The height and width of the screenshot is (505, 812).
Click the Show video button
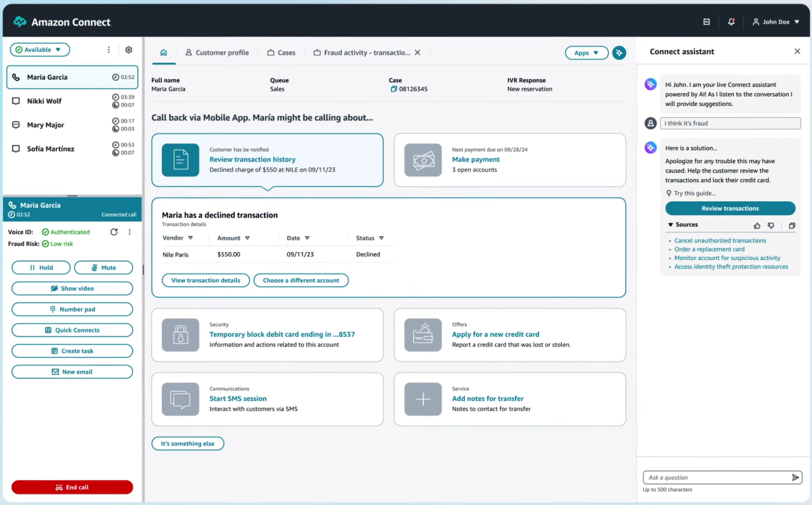tap(72, 288)
